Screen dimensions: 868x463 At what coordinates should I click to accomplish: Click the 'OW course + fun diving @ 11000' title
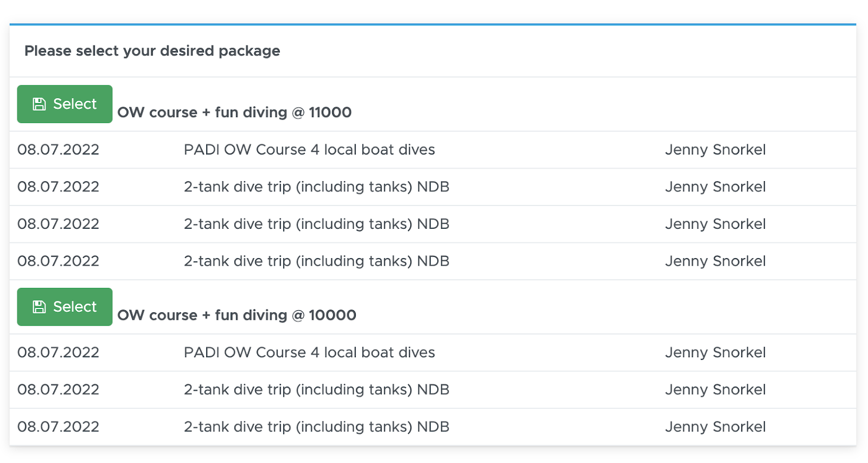[x=234, y=112]
